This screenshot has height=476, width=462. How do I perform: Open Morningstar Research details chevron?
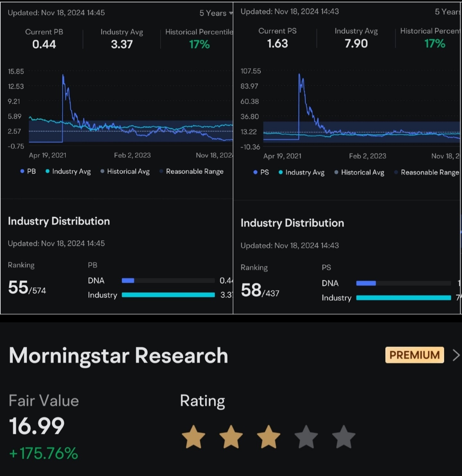(456, 355)
